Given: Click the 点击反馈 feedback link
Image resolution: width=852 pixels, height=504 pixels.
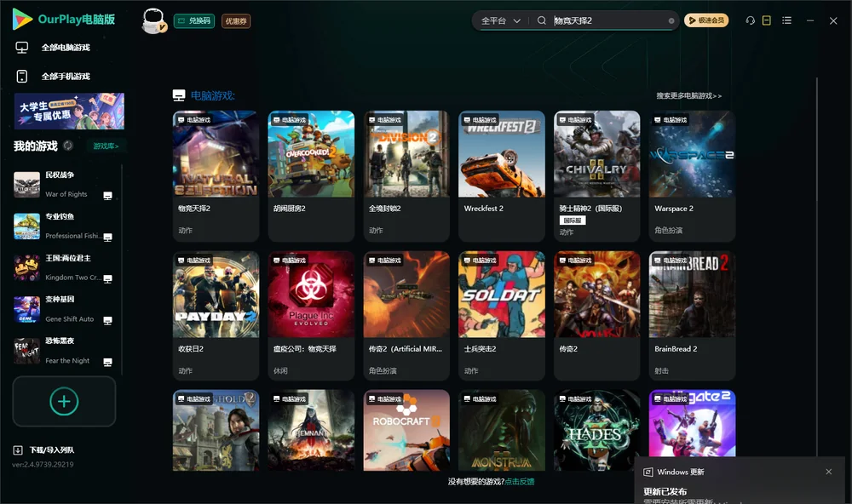Looking at the screenshot, I should click(x=520, y=481).
